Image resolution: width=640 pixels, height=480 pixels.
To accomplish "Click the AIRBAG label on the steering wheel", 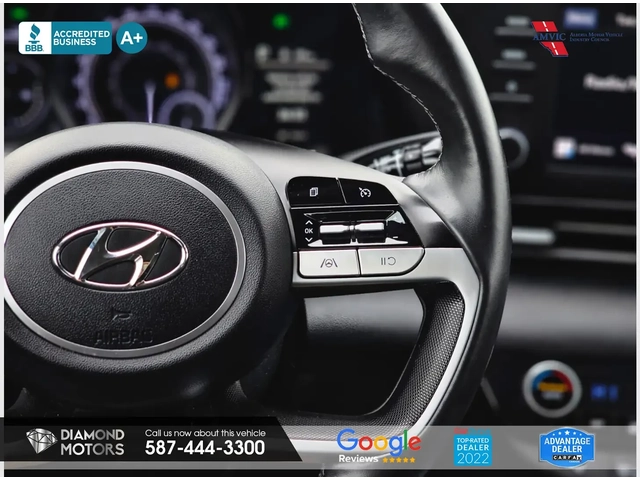I will (124, 337).
